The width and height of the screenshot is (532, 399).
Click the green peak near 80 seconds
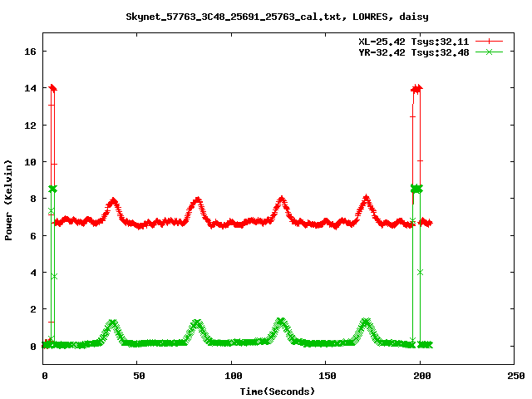tap(196, 323)
